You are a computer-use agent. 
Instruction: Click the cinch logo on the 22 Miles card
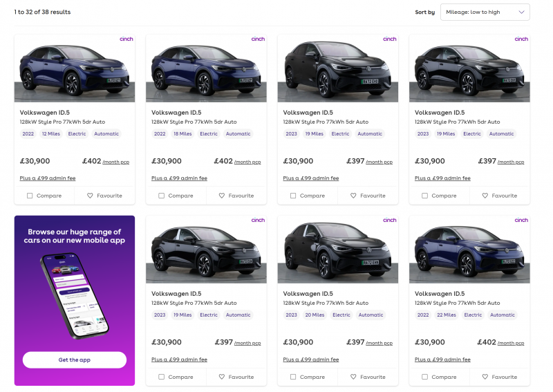point(521,221)
